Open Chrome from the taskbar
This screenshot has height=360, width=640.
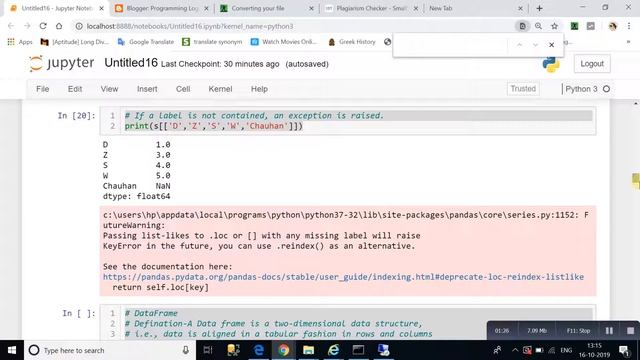point(284,350)
